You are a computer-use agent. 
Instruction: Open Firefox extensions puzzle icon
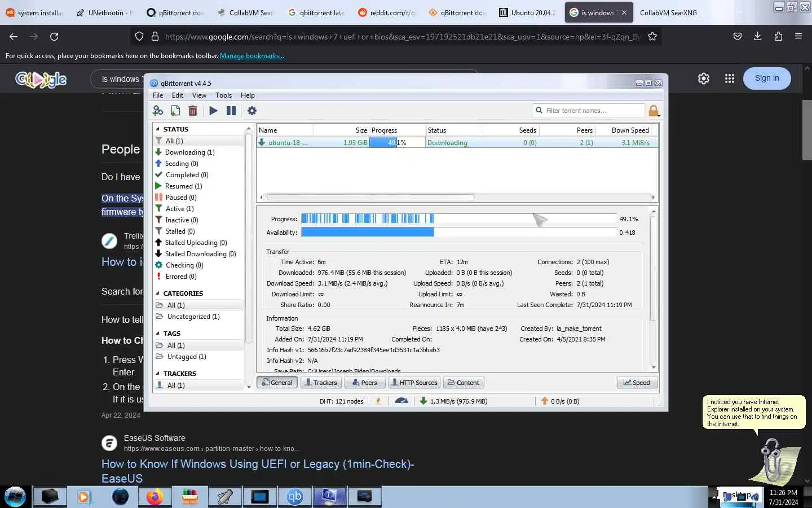pyautogui.click(x=778, y=37)
